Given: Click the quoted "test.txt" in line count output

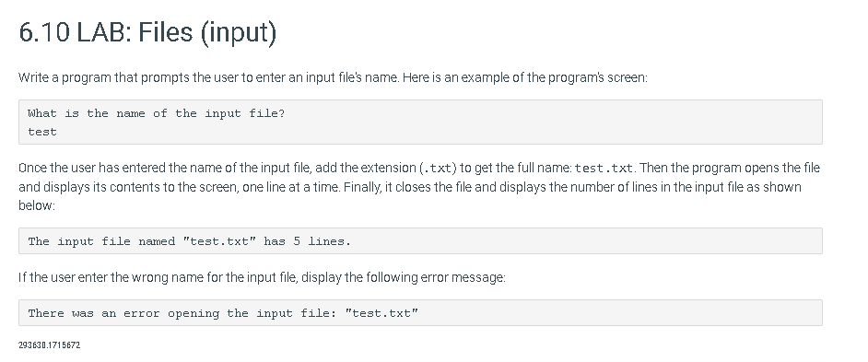Looking at the screenshot, I should point(219,241).
